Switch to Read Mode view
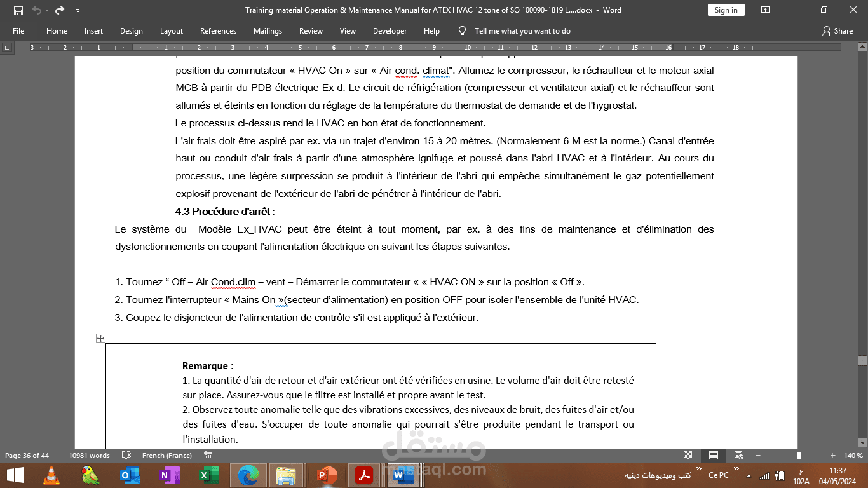 point(688,456)
